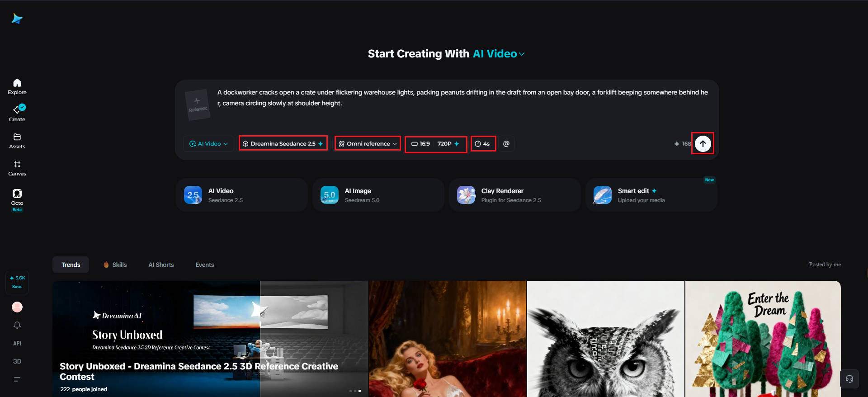Change the 16:9 720P aspect ratio setting
Viewport: 868px width, 397px height.
click(435, 144)
